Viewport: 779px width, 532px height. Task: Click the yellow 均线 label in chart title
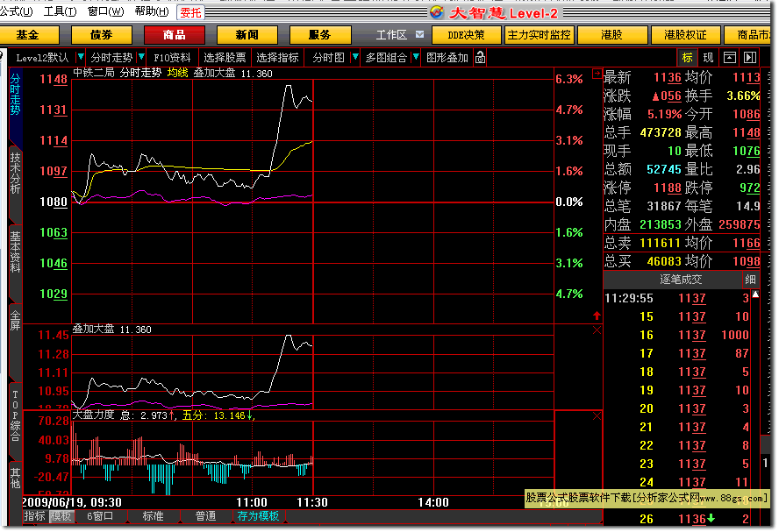pos(177,73)
